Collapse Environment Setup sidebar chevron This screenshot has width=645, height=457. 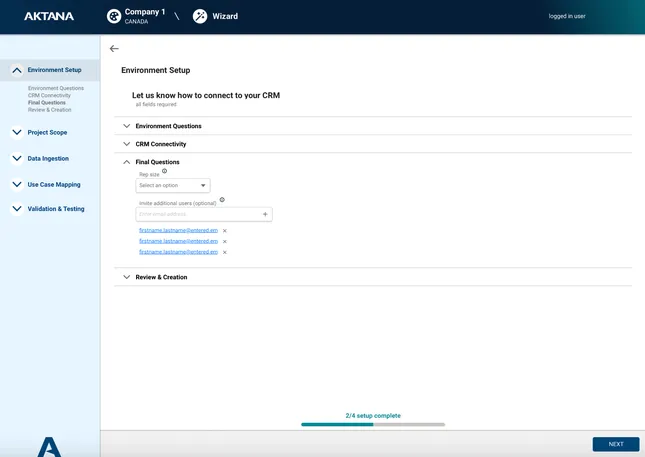click(x=17, y=70)
